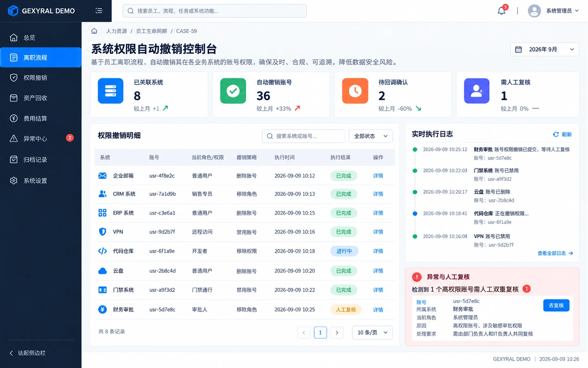Click the 已关联系统 database card icon
This screenshot has height=368, width=588.
[111, 91]
